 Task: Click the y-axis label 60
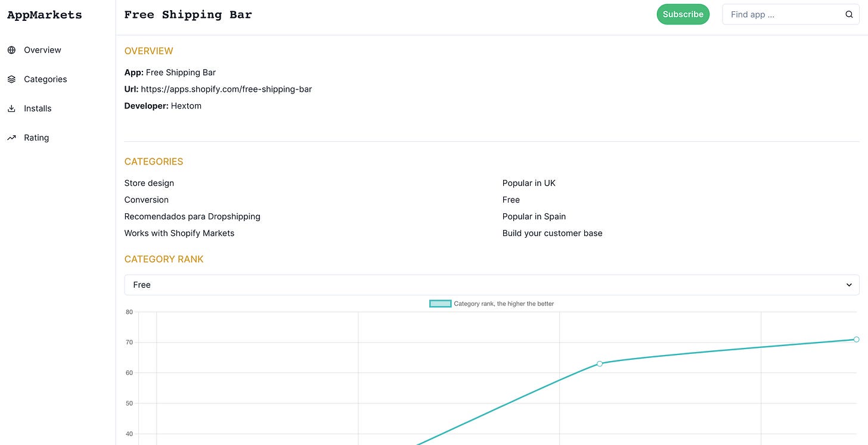coord(129,373)
